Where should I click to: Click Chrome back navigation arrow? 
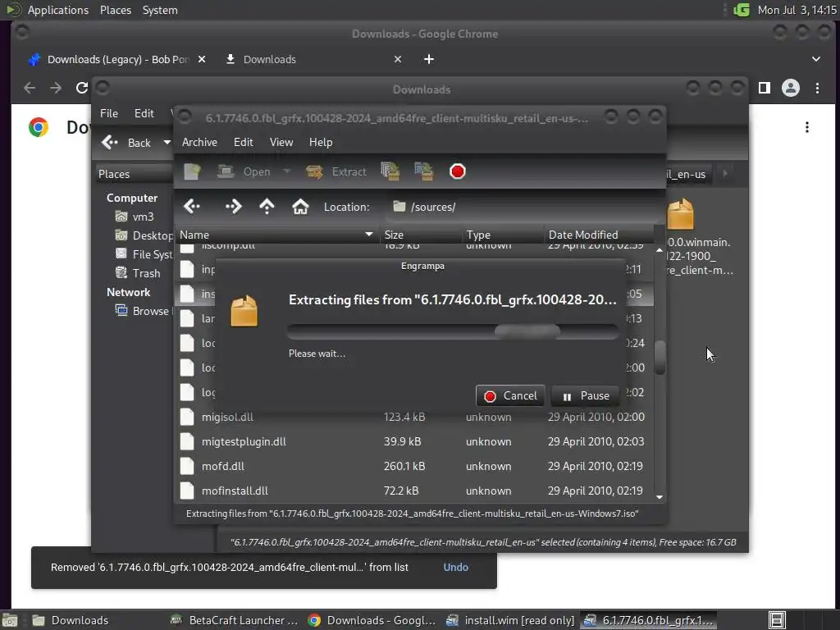(30, 88)
